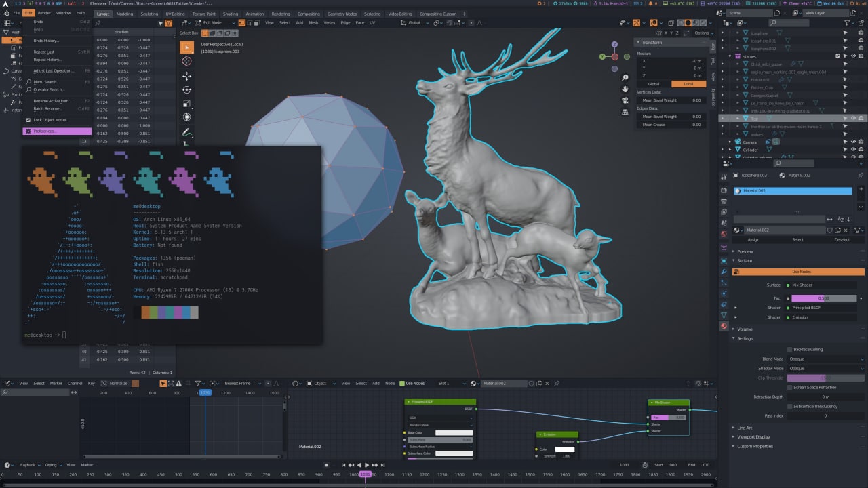Expand the Volume panel
868x488 pixels.
745,329
